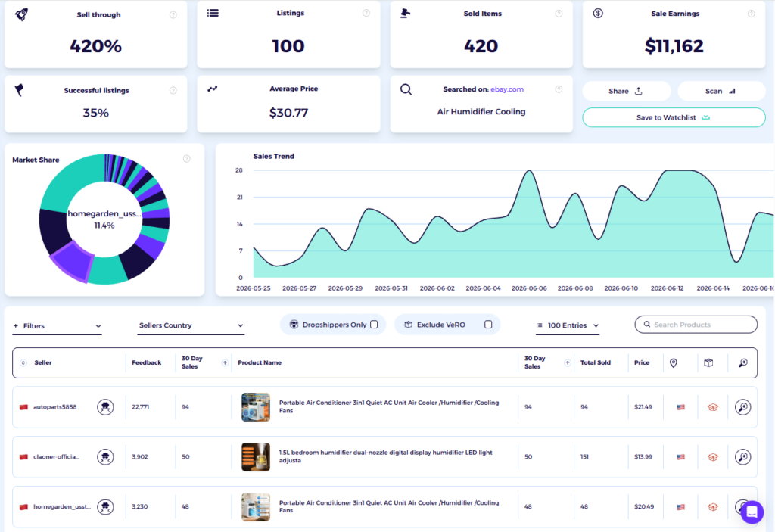Viewport: 775px width, 532px height.
Task: Click the Successful listings help icon
Action: click(x=173, y=91)
